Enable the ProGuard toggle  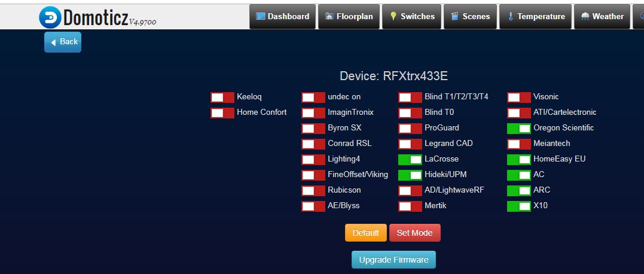410,129
